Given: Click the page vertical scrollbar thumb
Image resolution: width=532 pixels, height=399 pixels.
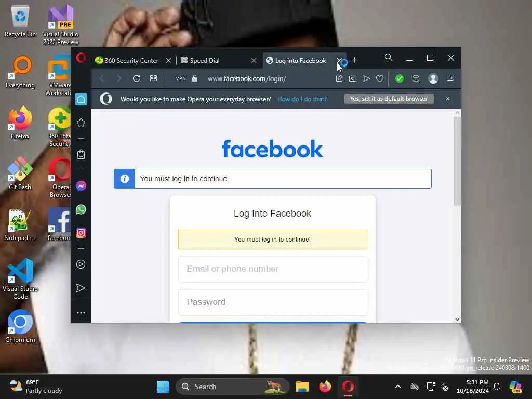Looking at the screenshot, I should (x=457, y=161).
